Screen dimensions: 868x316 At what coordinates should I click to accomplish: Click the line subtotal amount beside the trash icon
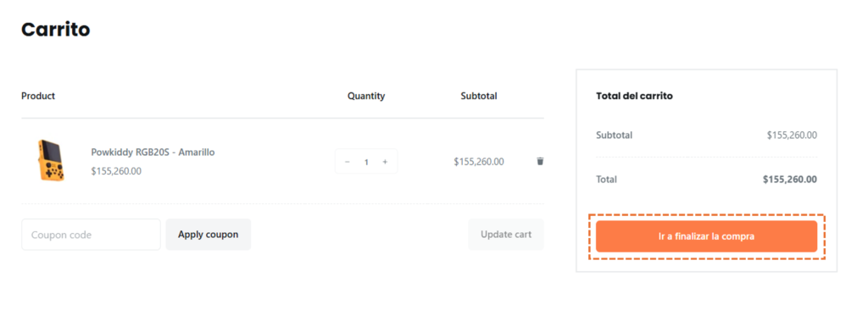479,162
